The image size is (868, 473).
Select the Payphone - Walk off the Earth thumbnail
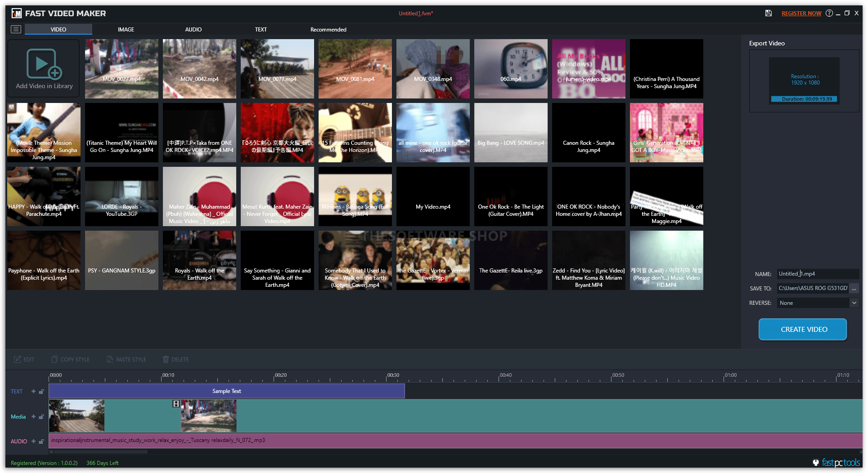(44, 260)
